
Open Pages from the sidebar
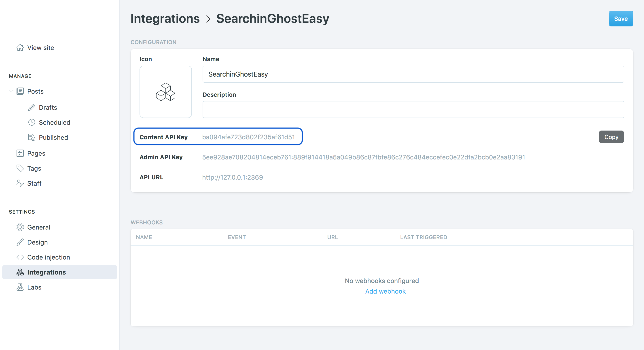point(36,153)
